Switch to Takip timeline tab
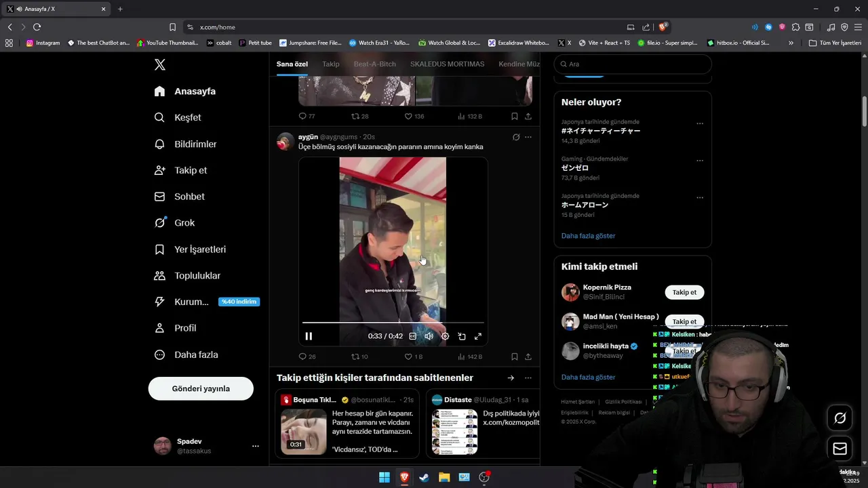 pos(331,64)
